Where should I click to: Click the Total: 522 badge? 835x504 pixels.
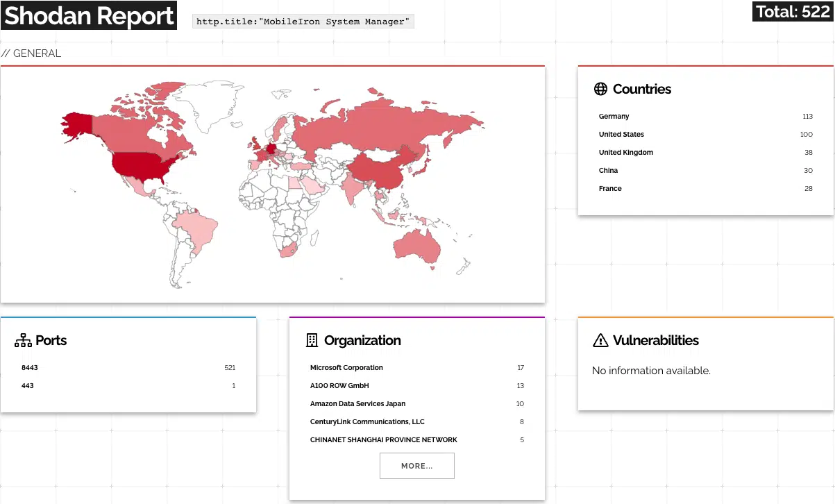coord(792,12)
